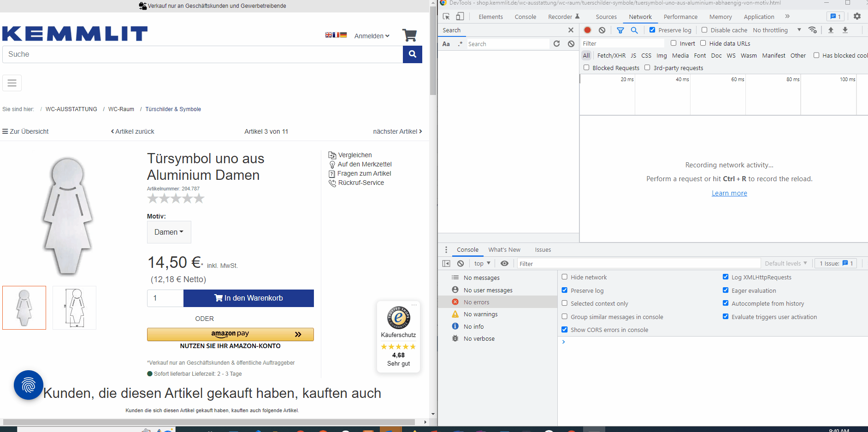
Task: Open the Damen motiv dropdown
Action: click(x=169, y=232)
